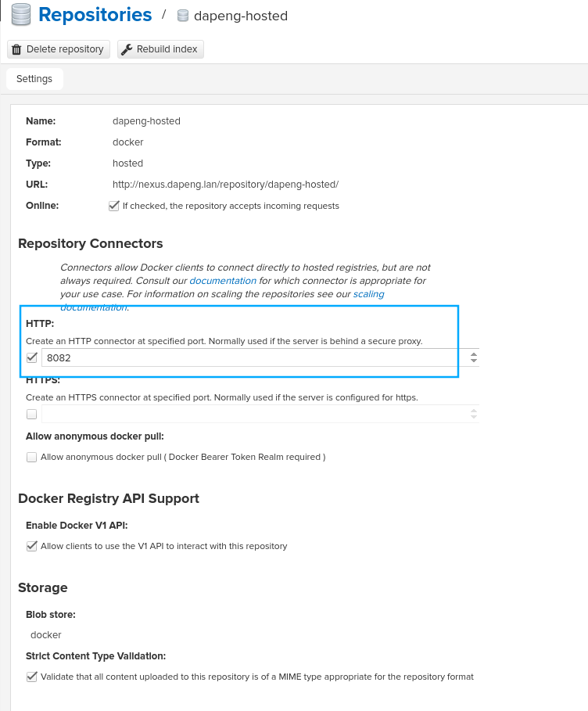Uncheck the HTTP connector checkbox
This screenshot has height=711, width=588.
tap(32, 357)
